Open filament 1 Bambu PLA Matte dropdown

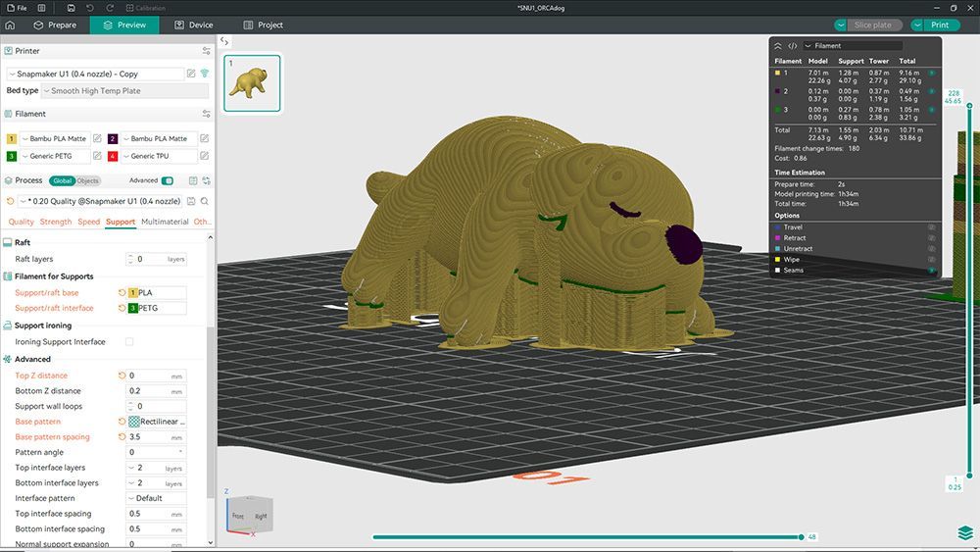[x=55, y=139]
